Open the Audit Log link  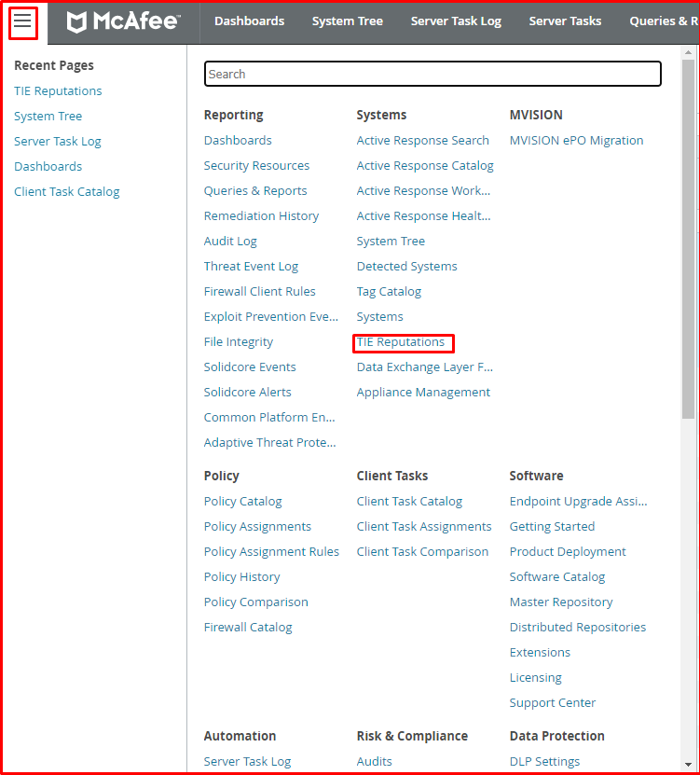230,242
